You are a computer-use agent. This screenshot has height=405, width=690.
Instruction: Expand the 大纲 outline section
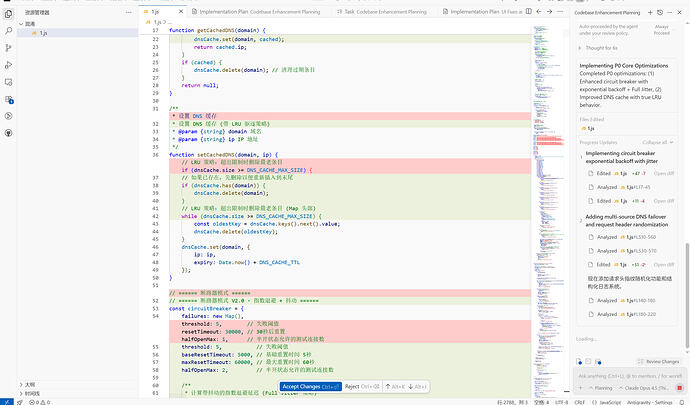coord(30,384)
